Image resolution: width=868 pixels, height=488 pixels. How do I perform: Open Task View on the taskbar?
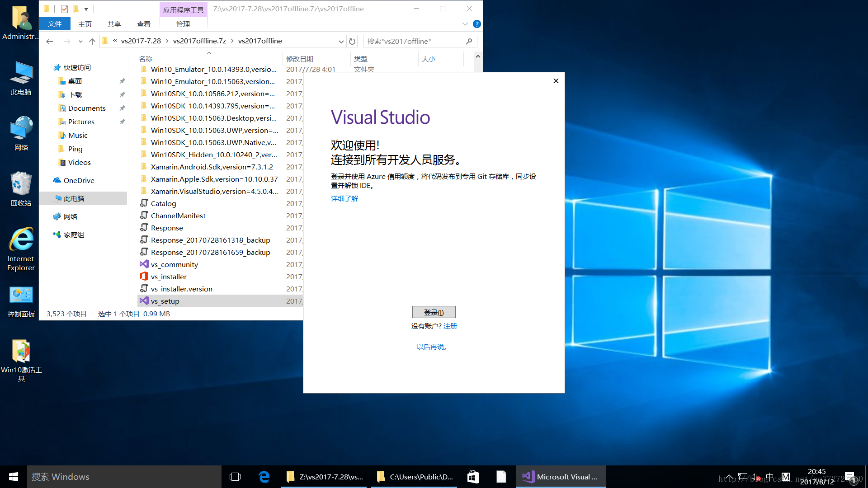[235, 477]
